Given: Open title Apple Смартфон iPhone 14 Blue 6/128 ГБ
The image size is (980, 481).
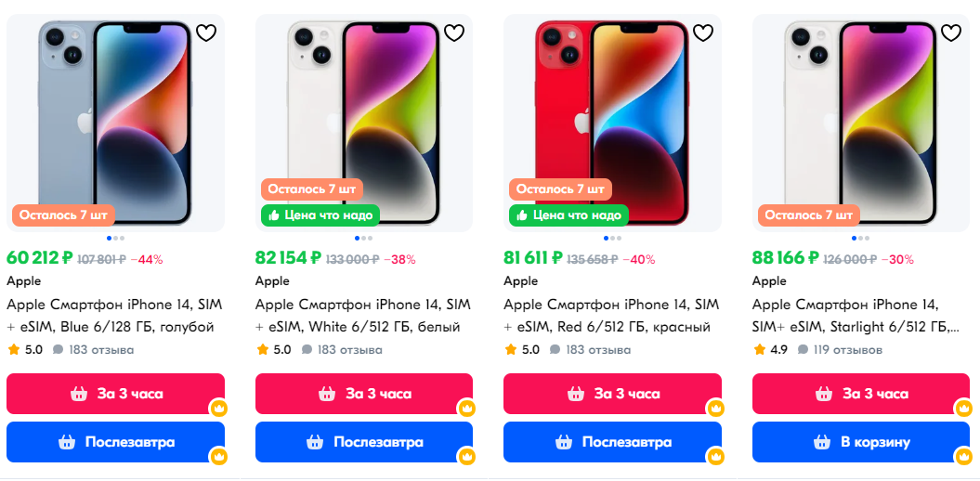Looking at the screenshot, I should [114, 316].
